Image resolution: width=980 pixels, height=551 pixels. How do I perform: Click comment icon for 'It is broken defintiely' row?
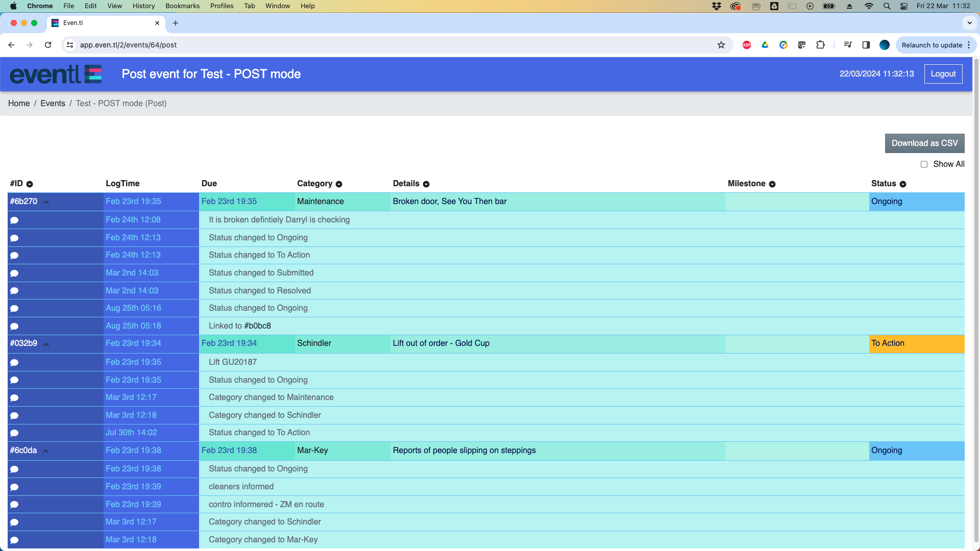[x=14, y=220]
